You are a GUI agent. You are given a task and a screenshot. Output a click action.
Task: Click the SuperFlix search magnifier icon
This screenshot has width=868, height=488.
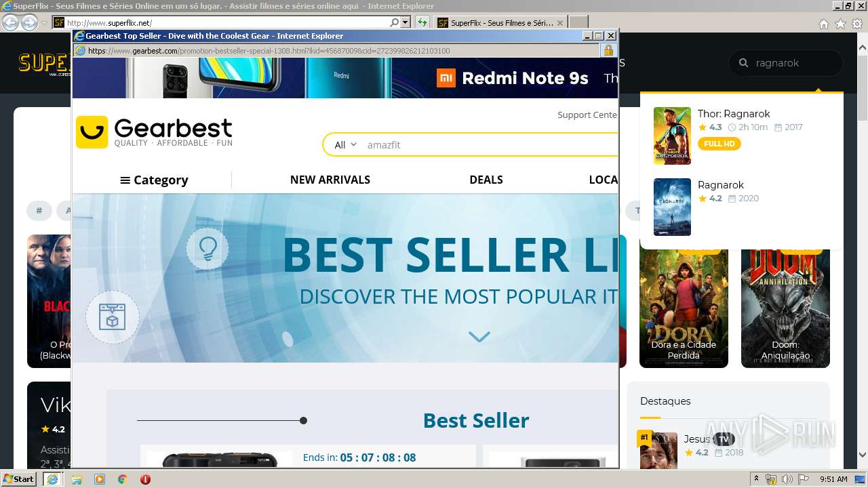click(x=743, y=63)
